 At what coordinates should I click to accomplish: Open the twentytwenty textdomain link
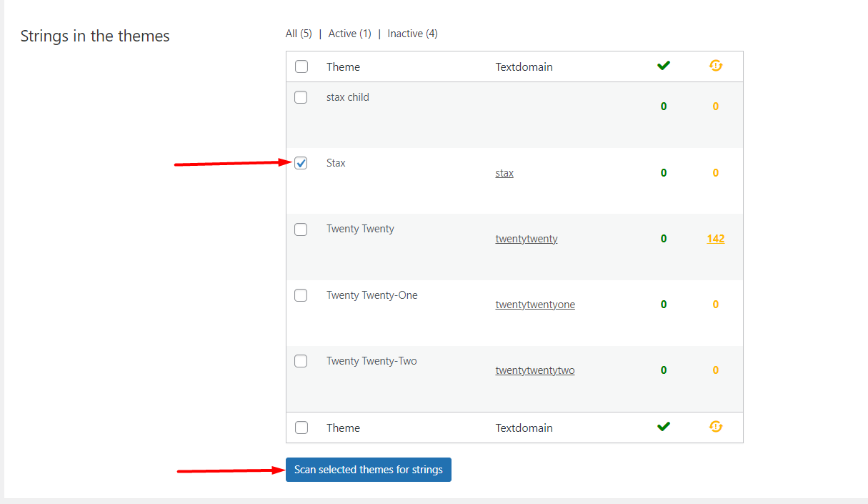(527, 238)
